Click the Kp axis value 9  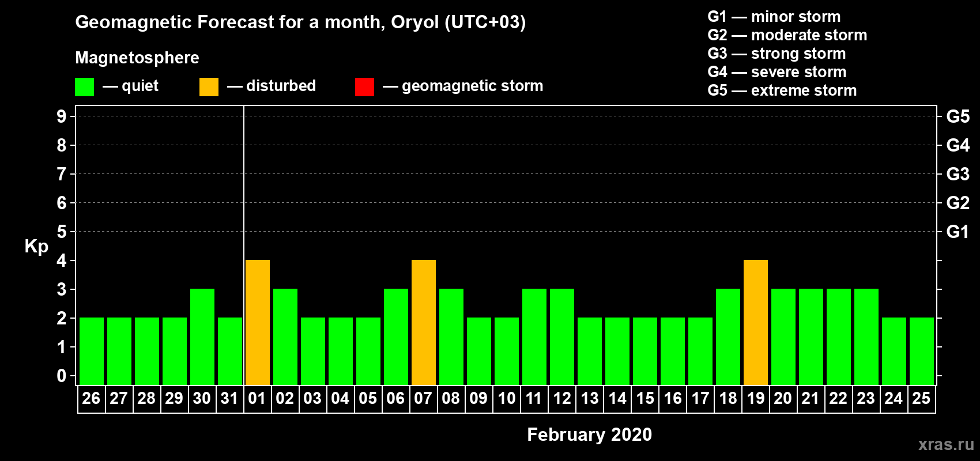click(62, 116)
